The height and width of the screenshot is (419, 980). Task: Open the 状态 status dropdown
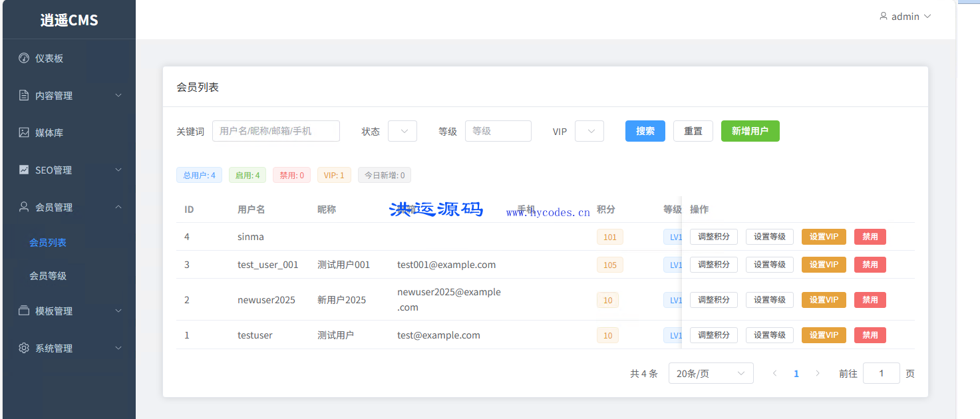(402, 131)
